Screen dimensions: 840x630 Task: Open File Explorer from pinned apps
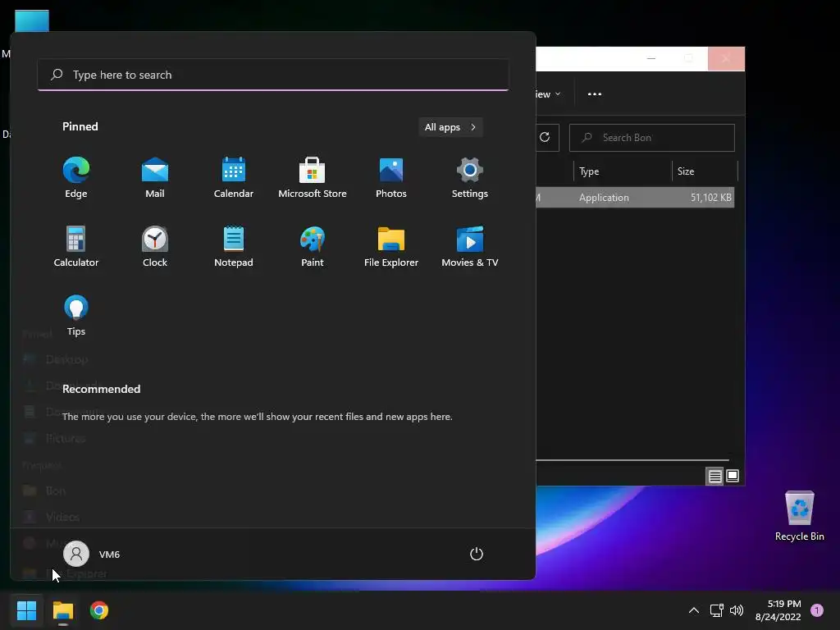point(391,247)
